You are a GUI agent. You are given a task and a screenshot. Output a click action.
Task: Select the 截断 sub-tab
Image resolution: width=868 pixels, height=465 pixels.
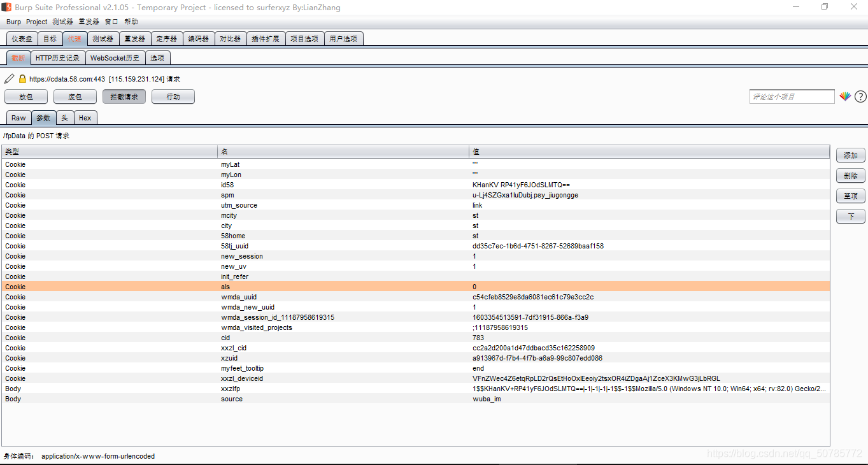click(18, 58)
